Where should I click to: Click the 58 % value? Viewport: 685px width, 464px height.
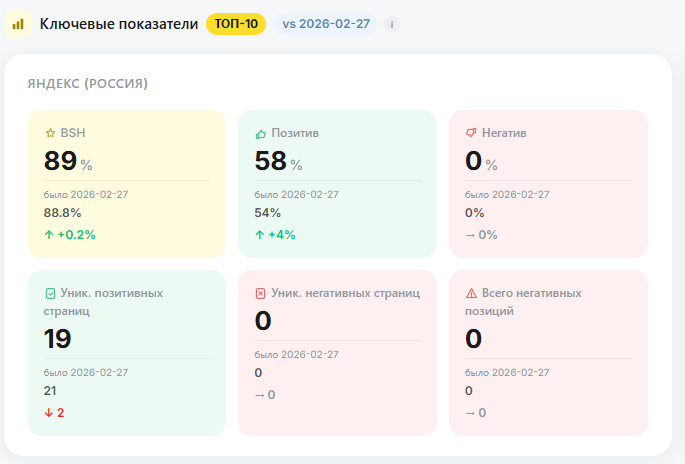(x=278, y=161)
